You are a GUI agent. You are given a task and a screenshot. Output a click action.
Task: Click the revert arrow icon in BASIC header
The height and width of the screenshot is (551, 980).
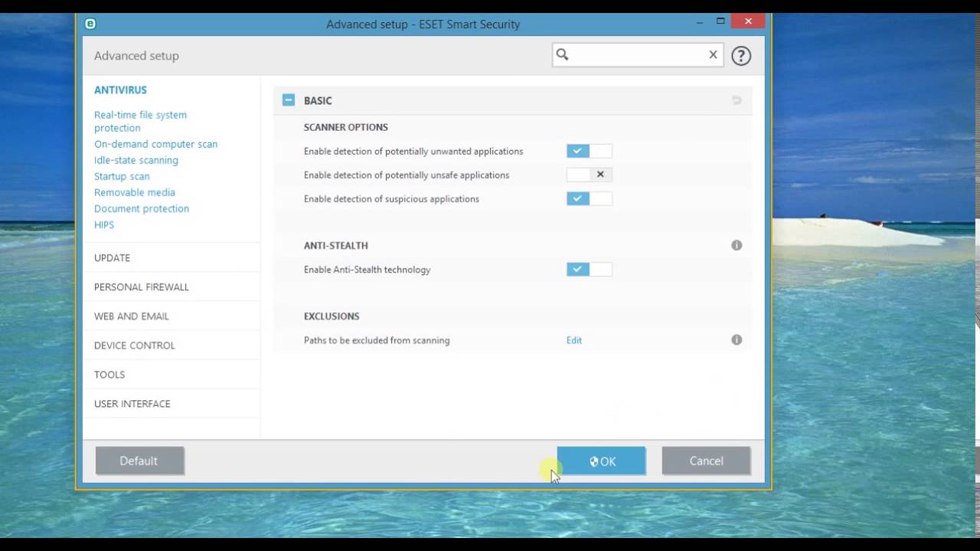(737, 100)
